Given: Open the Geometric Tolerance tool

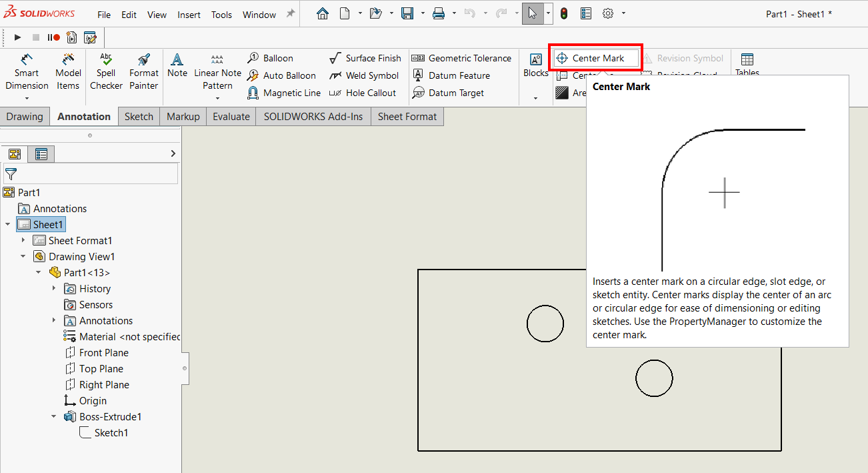Looking at the screenshot, I should [x=461, y=58].
